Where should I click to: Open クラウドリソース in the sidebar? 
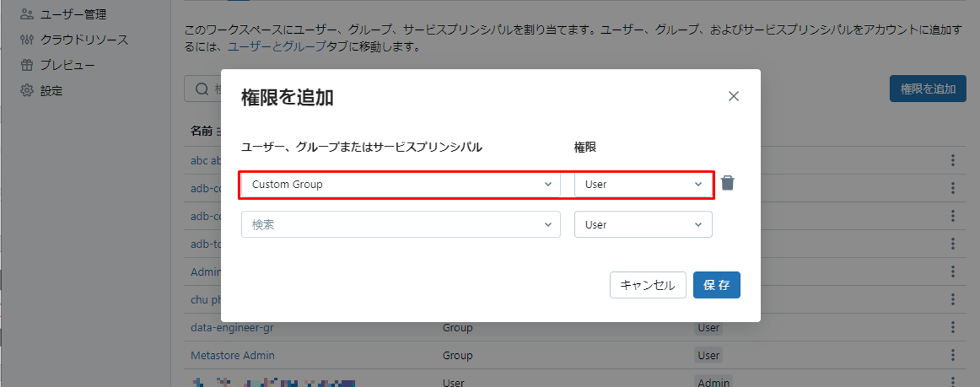click(x=84, y=39)
